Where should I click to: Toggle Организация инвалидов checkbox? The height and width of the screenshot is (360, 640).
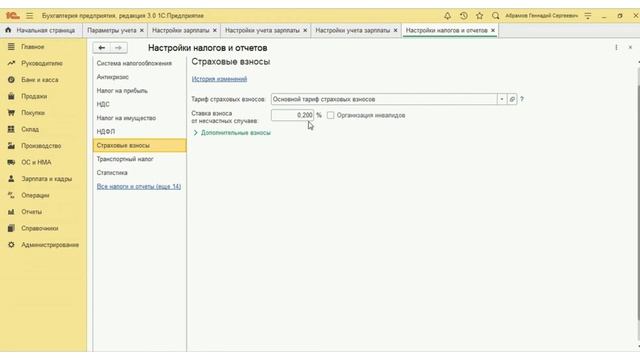330,116
